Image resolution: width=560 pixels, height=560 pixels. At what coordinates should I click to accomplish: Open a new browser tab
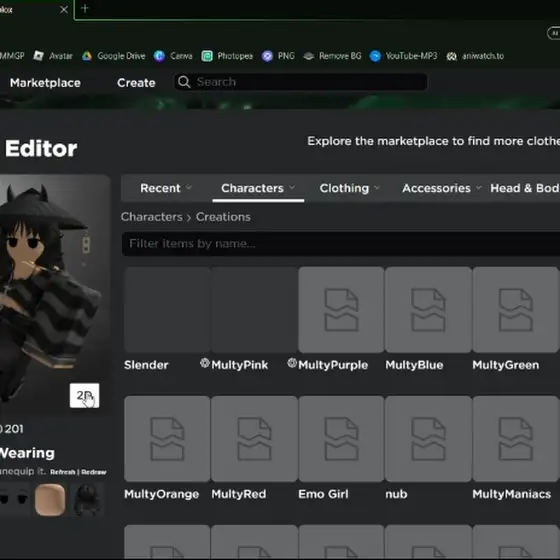[x=85, y=9]
